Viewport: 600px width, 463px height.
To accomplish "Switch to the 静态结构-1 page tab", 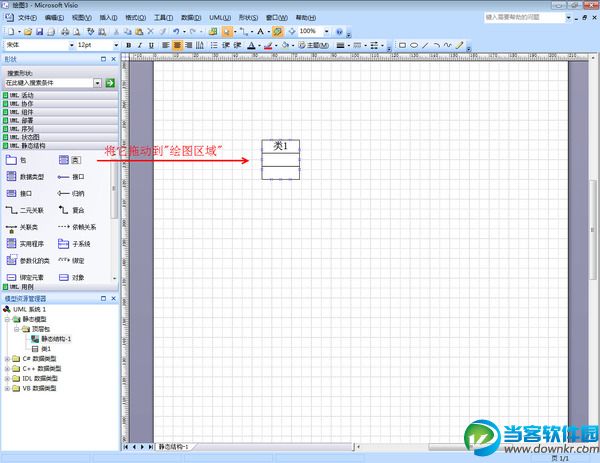I will point(174,447).
